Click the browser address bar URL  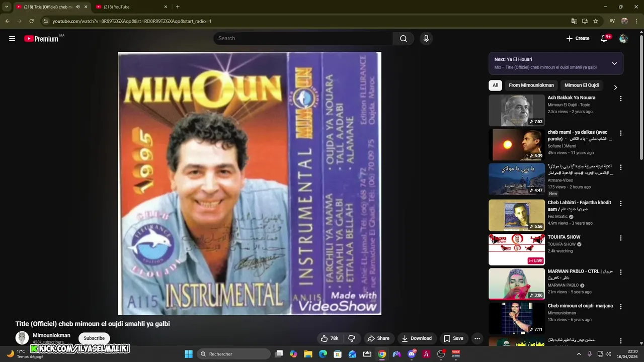tap(132, 21)
